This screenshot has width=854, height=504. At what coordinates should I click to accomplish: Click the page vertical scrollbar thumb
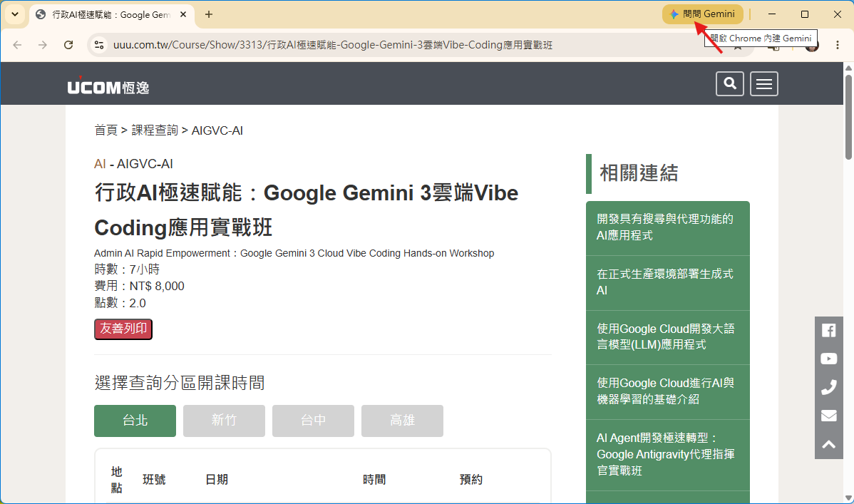(848, 117)
